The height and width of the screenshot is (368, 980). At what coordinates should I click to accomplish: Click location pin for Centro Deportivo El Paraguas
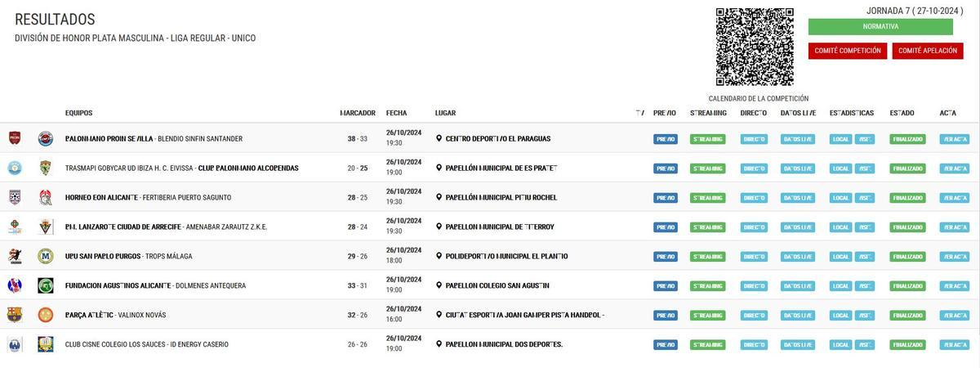439,139
